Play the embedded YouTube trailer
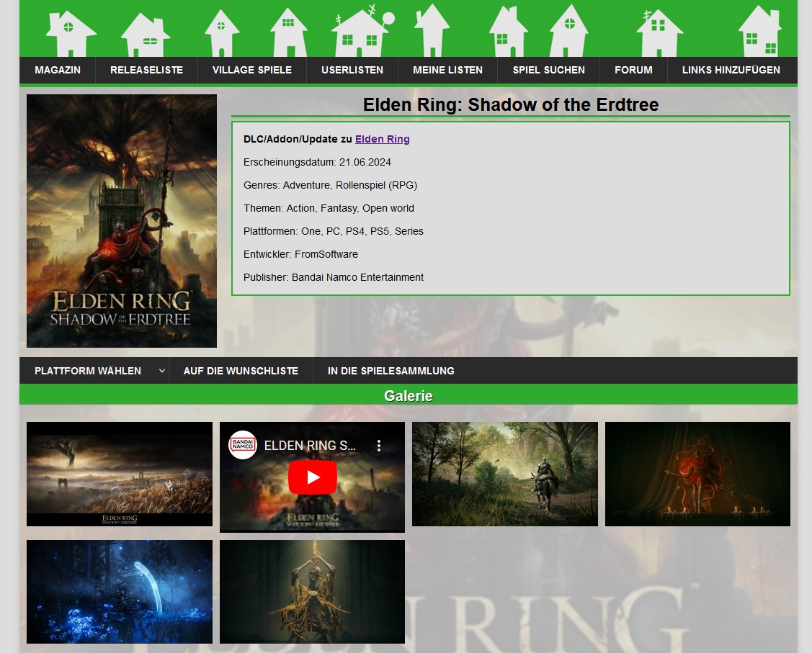Viewport: 812px width, 653px height. pos(312,477)
